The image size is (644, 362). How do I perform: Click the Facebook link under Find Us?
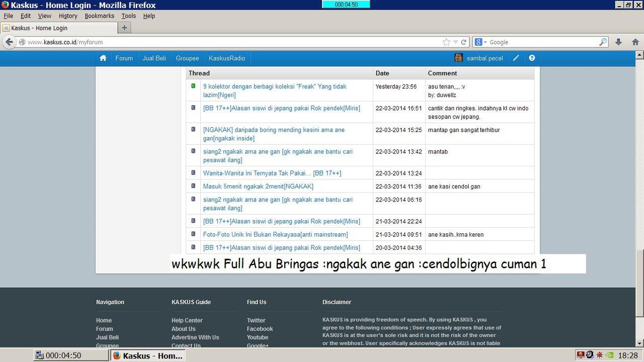coord(260,329)
